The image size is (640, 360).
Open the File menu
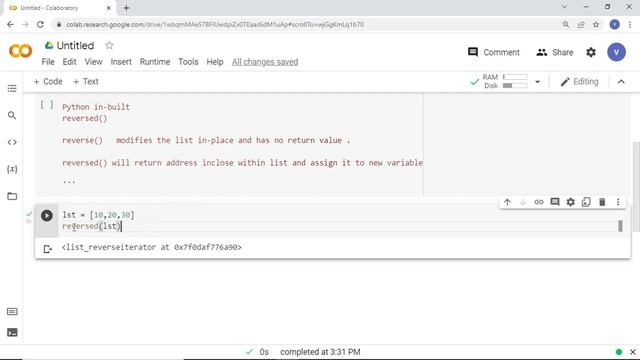tap(48, 62)
